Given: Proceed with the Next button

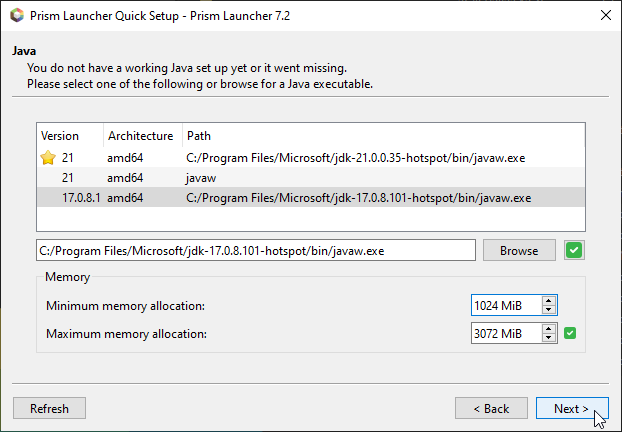Looking at the screenshot, I should [x=571, y=408].
